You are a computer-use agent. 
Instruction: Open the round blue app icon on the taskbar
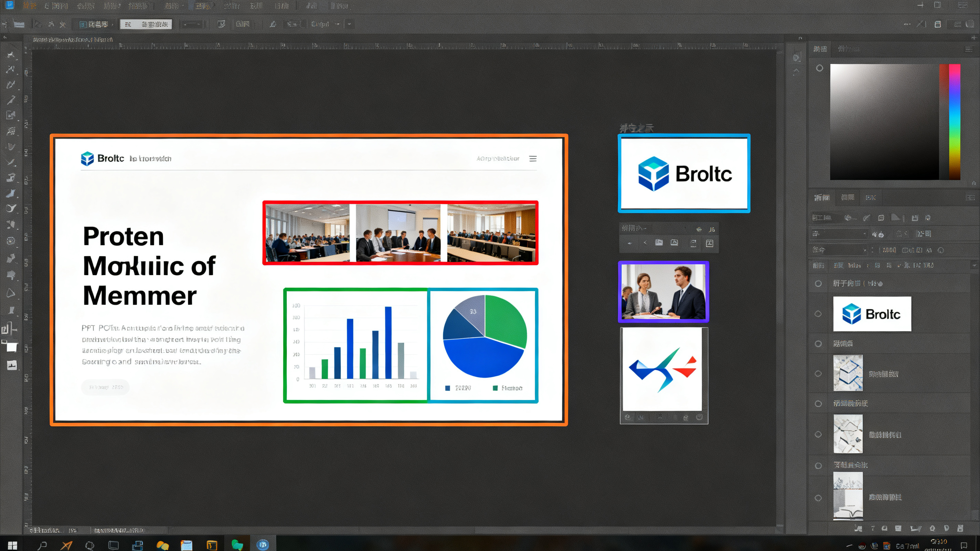[263, 545]
